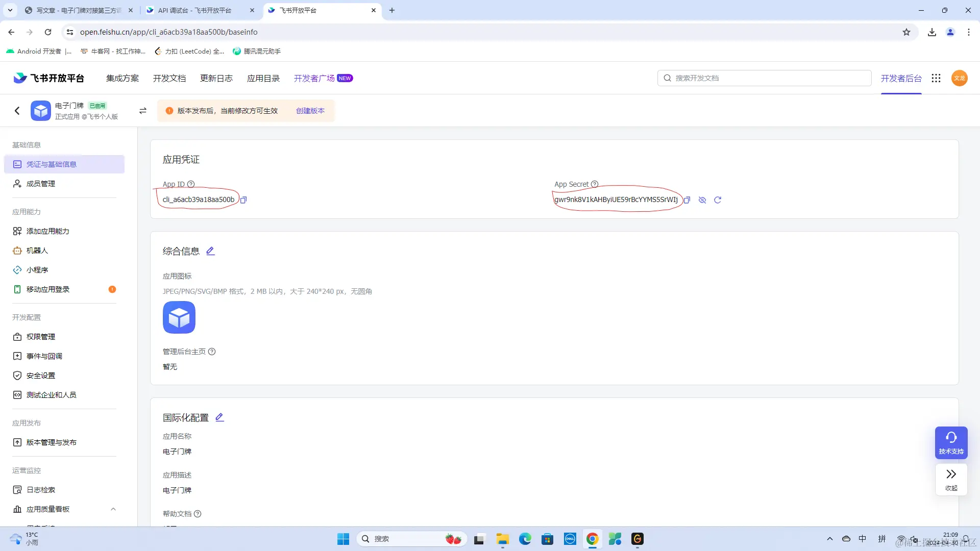
Task: Open the 技术支持 headset widget
Action: click(951, 442)
